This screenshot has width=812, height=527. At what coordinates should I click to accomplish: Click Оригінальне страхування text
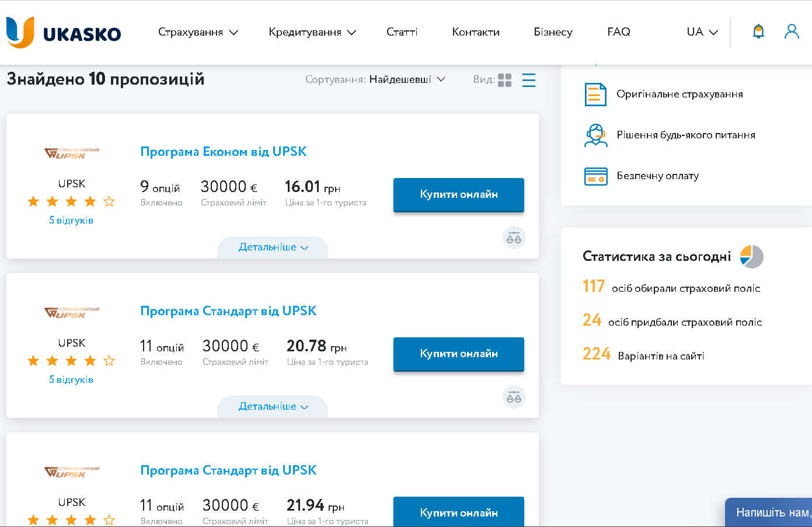[x=680, y=95]
